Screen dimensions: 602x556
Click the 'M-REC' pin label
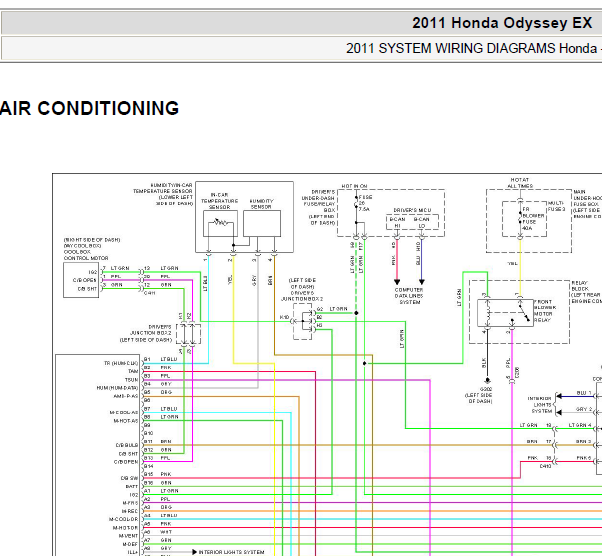tap(130, 511)
